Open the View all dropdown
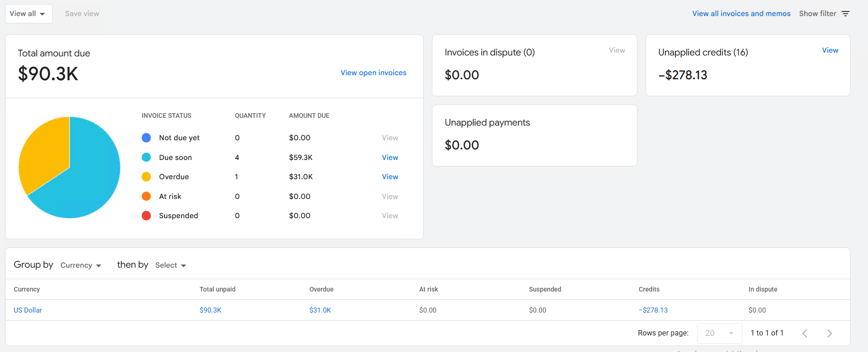This screenshot has width=868, height=352. [x=28, y=14]
